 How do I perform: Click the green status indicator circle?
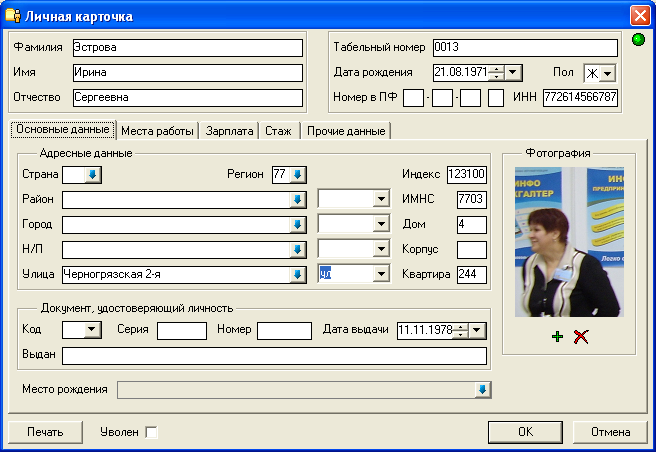tap(638, 40)
